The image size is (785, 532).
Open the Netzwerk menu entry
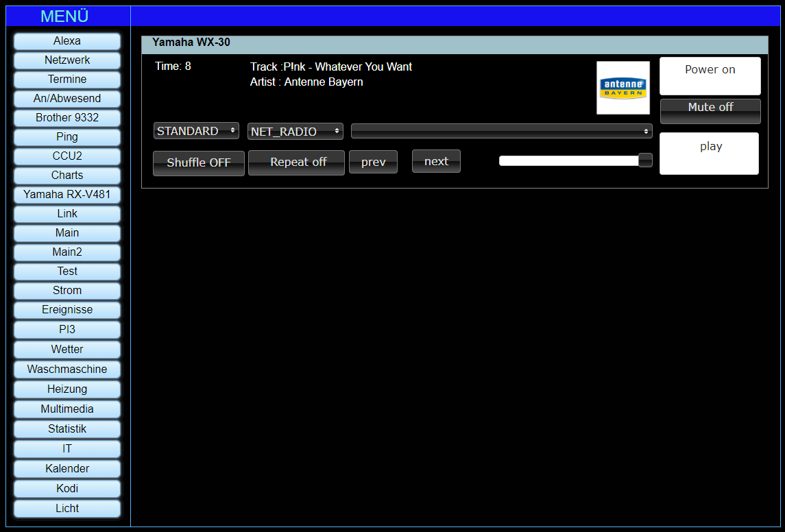[x=67, y=60]
